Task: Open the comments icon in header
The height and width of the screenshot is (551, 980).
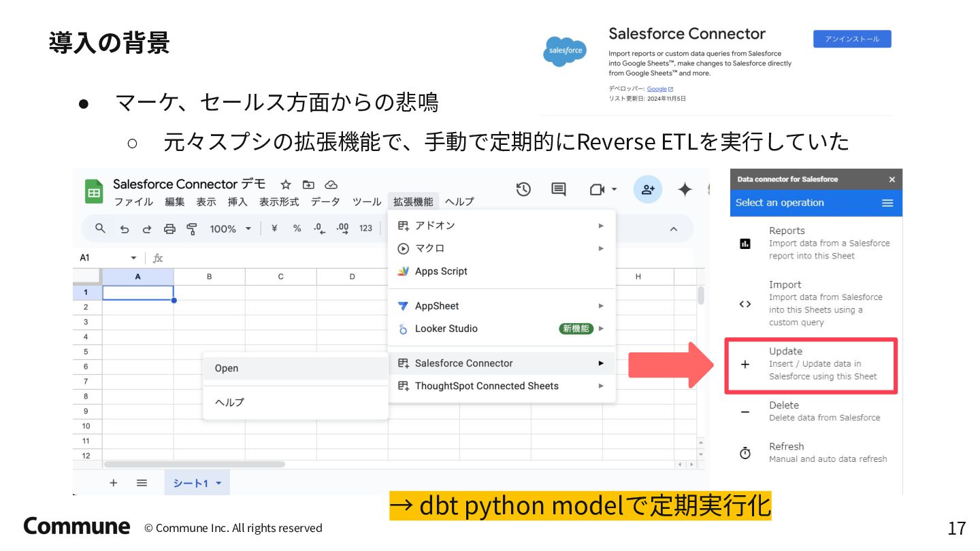Action: [x=559, y=189]
